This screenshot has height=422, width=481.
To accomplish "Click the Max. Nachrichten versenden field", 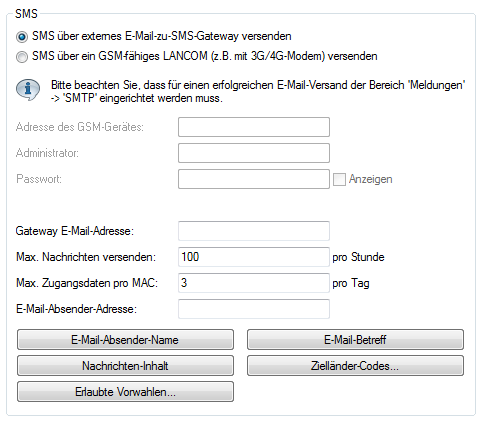I will coord(254,257).
